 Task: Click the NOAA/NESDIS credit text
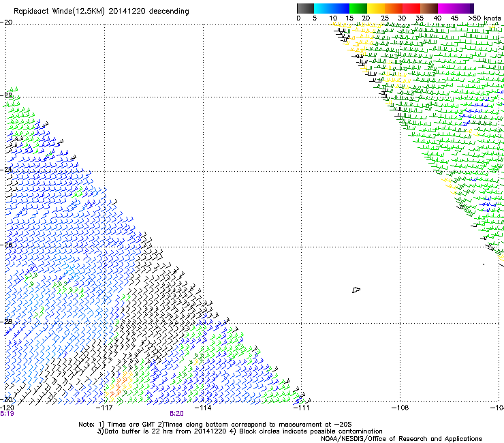point(401,439)
